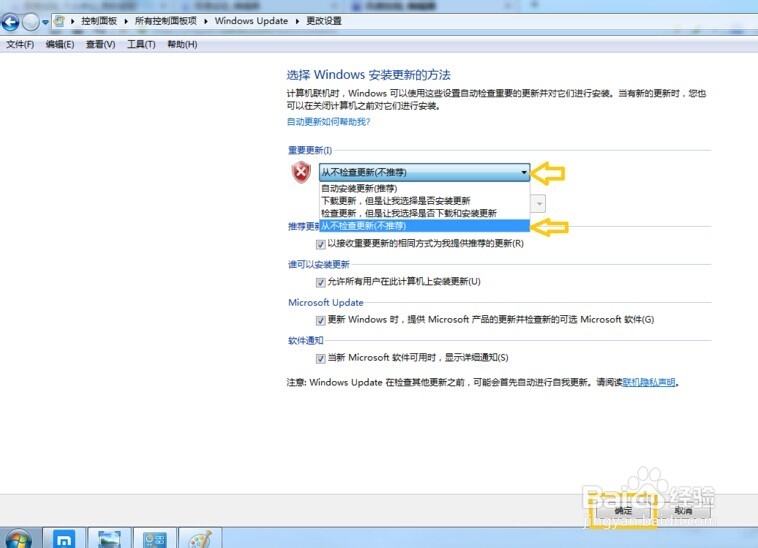Open the recent pages dropdown arrow
Screen dimensions: 758x548
[x=45, y=22]
